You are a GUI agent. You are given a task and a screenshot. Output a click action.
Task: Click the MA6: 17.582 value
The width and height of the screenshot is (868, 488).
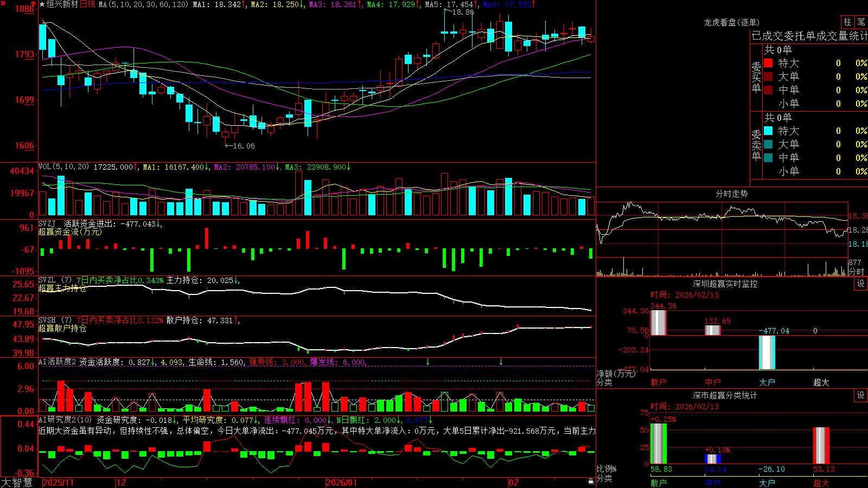coord(507,4)
